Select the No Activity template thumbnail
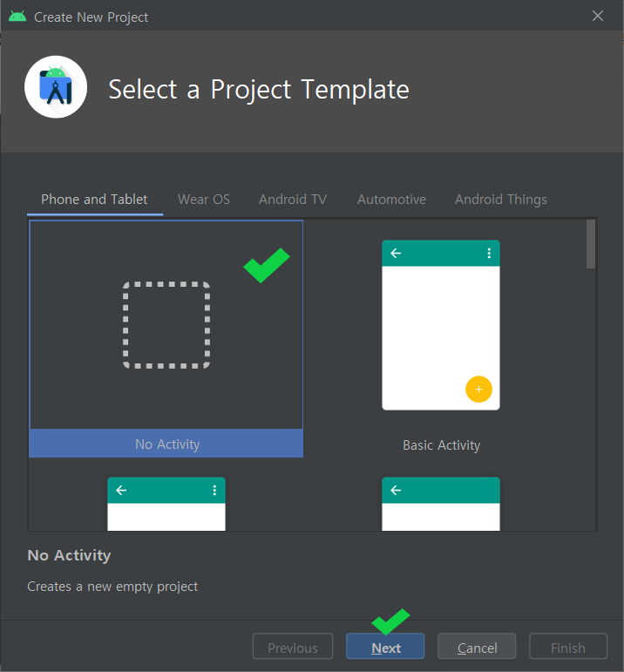This screenshot has width=624, height=672. click(x=166, y=338)
